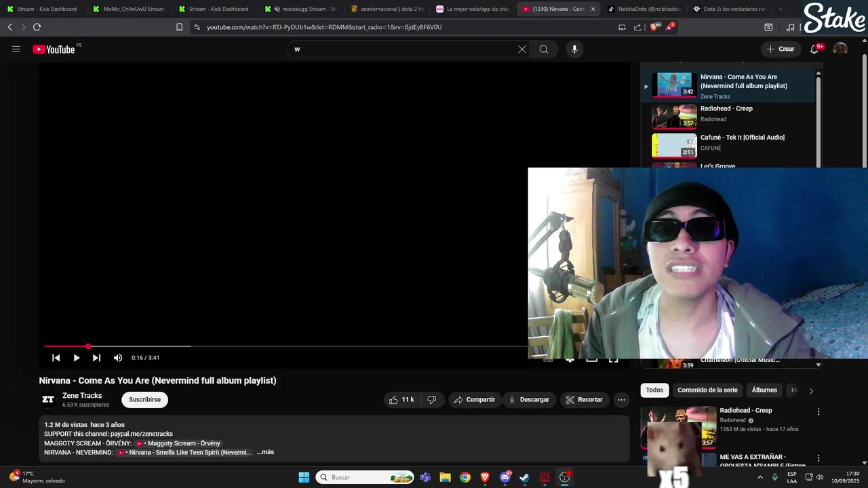Image resolution: width=868 pixels, height=488 pixels.
Task: Go back in browser history
Action: point(9,27)
